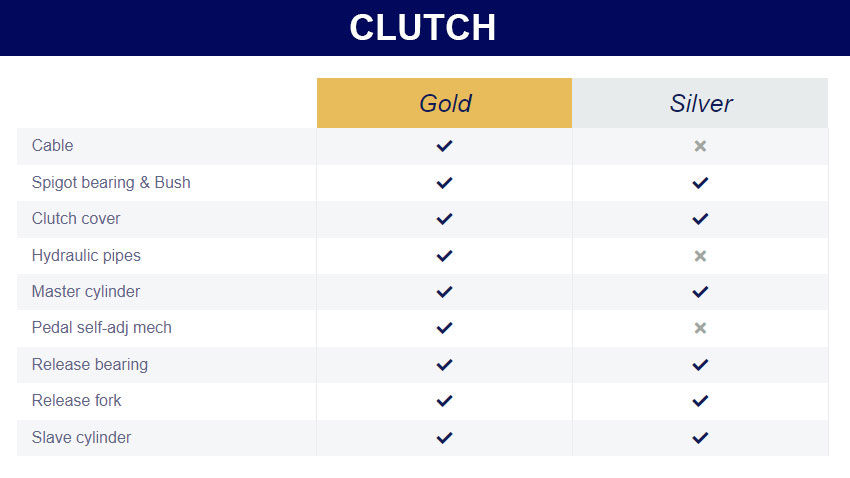Click the CLUTCH title banner
This screenshot has width=850, height=478.
[425, 28]
